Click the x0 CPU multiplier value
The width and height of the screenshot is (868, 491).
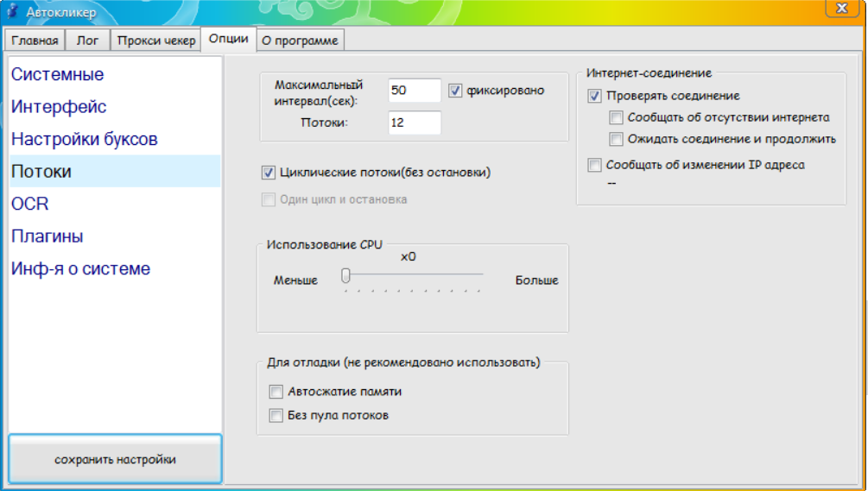click(409, 256)
